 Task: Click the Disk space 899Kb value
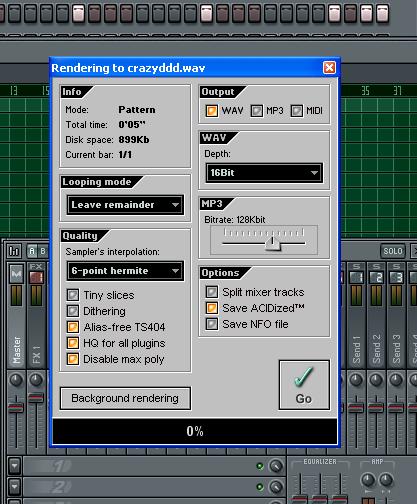pos(134,139)
